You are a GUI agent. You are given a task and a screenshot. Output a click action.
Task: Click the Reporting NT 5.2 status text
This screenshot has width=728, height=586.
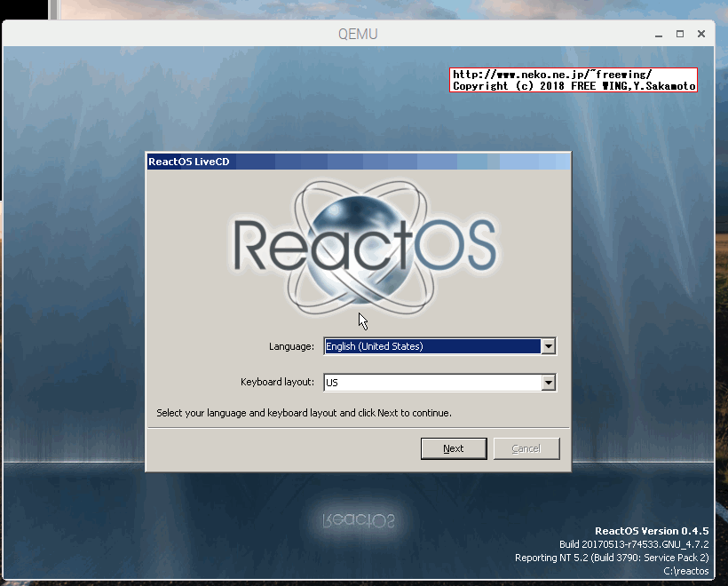(x=611, y=558)
